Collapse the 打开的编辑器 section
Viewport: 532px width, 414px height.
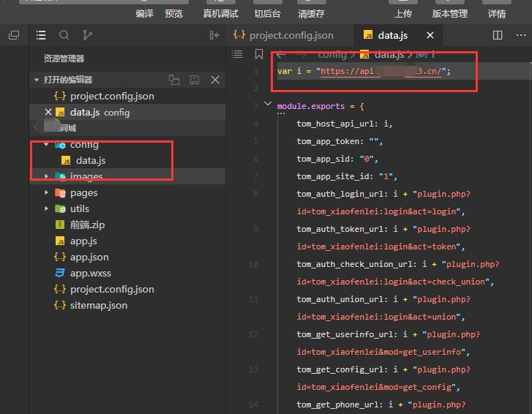pyautogui.click(x=37, y=80)
